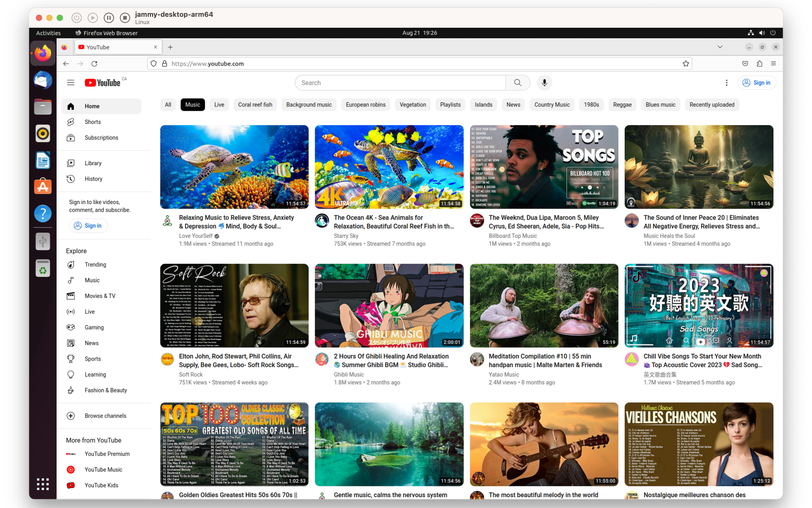The width and height of the screenshot is (812, 508).
Task: Play Vieilles Chansons thumbnail
Action: point(699,444)
